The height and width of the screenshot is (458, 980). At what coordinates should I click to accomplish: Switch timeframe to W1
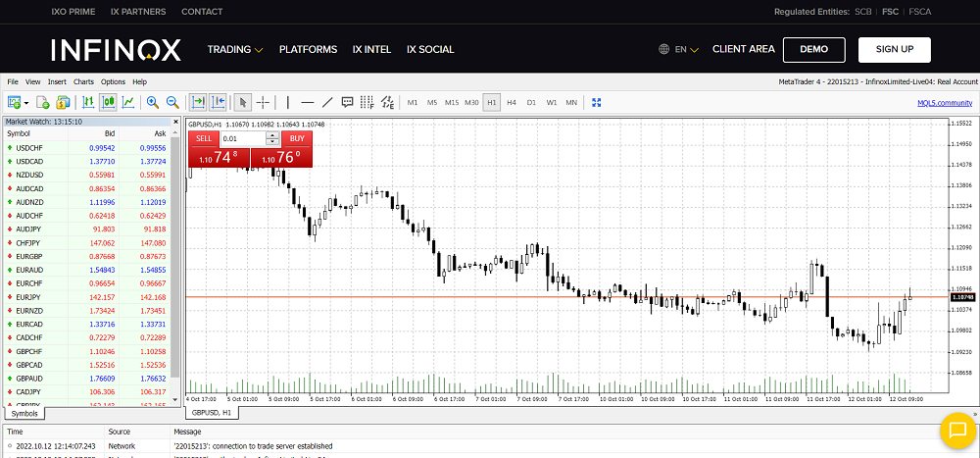pyautogui.click(x=551, y=103)
